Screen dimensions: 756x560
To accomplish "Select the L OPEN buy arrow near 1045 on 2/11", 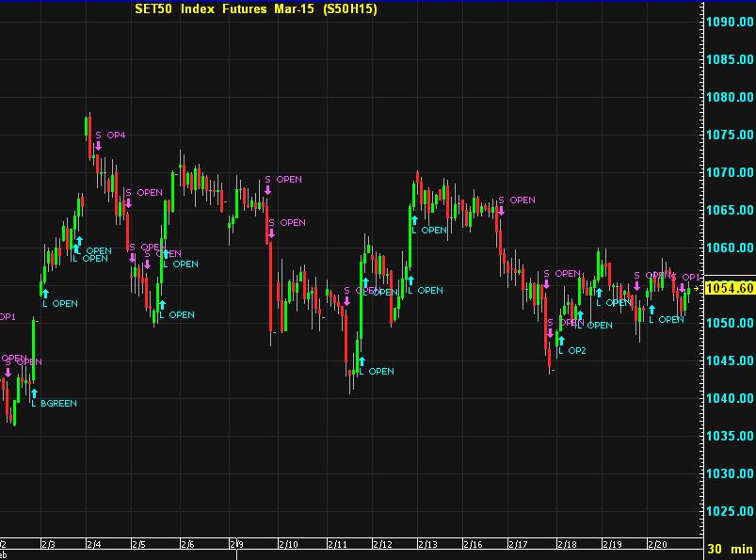I will (361, 360).
